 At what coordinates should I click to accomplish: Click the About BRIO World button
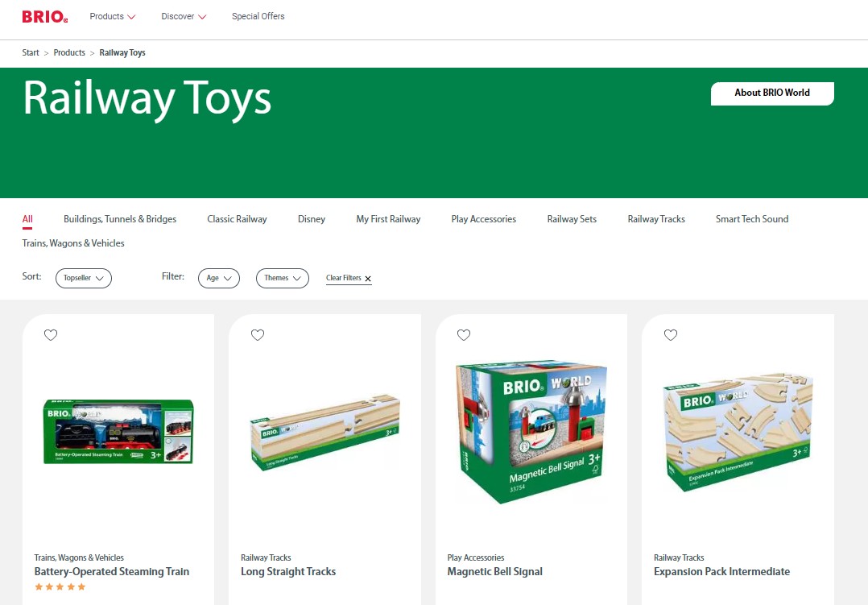pos(772,93)
